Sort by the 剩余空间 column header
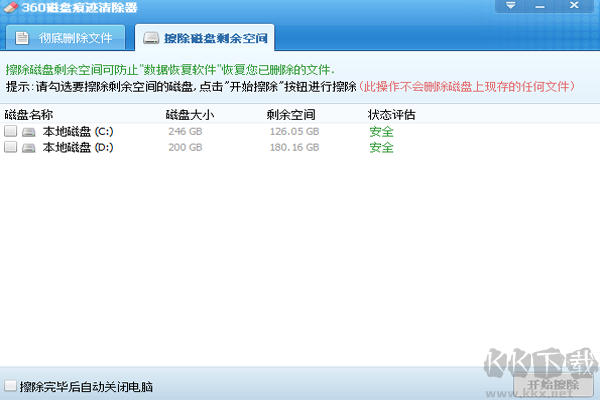The image size is (600, 400). tap(291, 115)
